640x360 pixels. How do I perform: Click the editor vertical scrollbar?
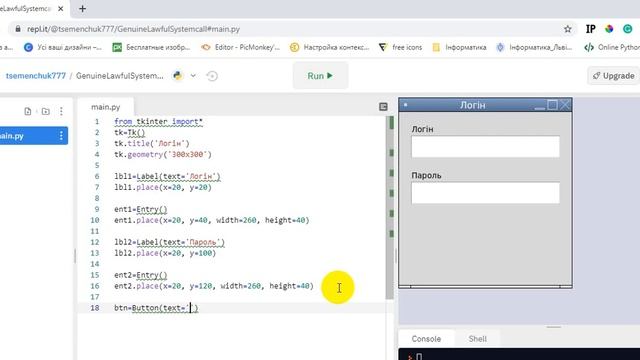pyautogui.click(x=390, y=208)
